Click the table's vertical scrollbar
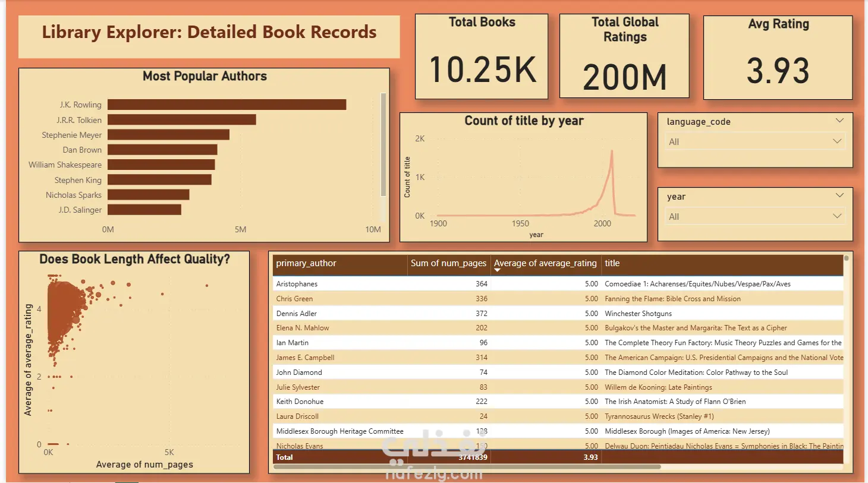The image size is (868, 483). [x=846, y=258]
